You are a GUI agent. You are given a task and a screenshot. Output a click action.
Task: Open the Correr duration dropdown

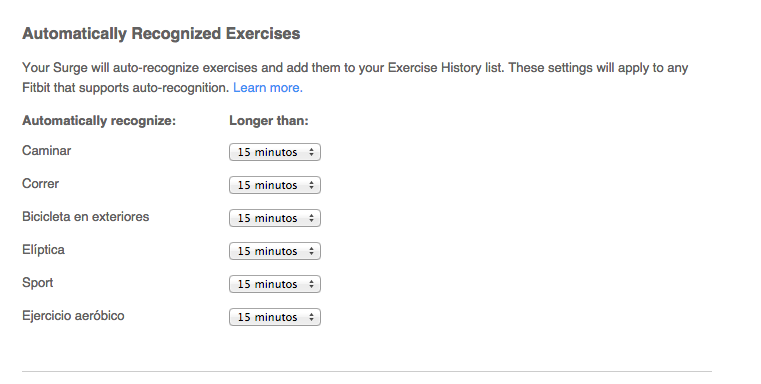tap(275, 185)
